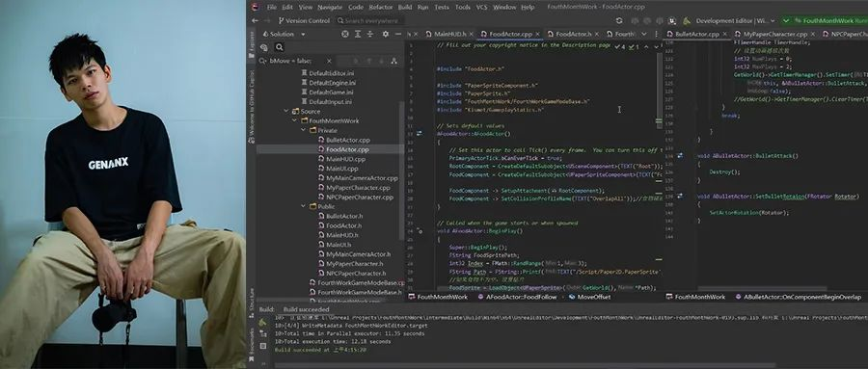Click the hammer build icon in toolbar
Screen dimensions: 868x369
coord(687,20)
